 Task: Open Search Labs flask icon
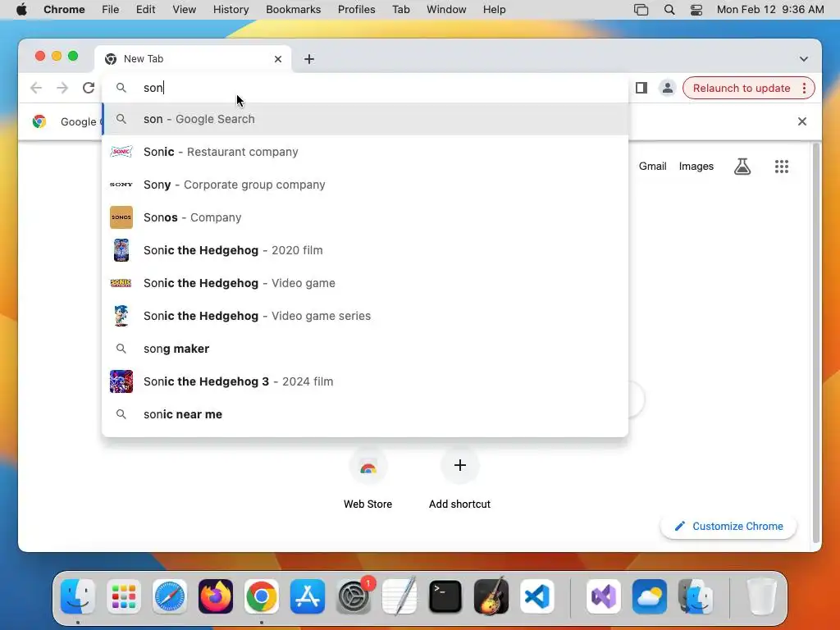(x=742, y=167)
